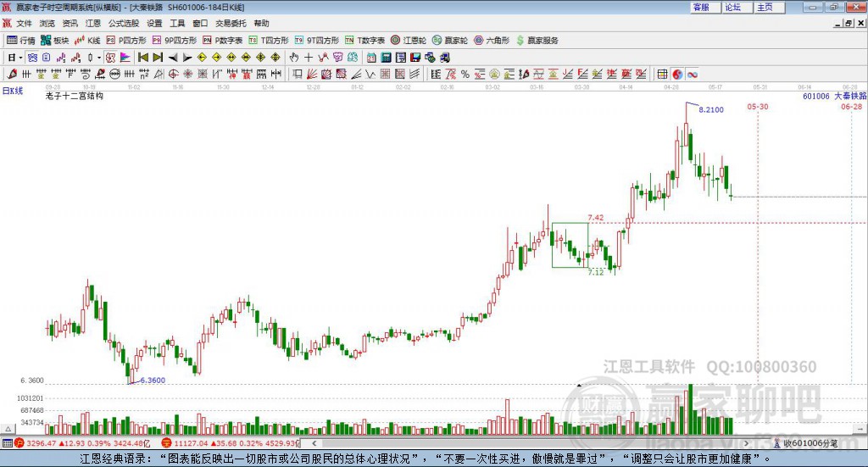Open the 赢家轮 wheel tool
Viewport: 868px width, 467px height.
tap(450, 41)
